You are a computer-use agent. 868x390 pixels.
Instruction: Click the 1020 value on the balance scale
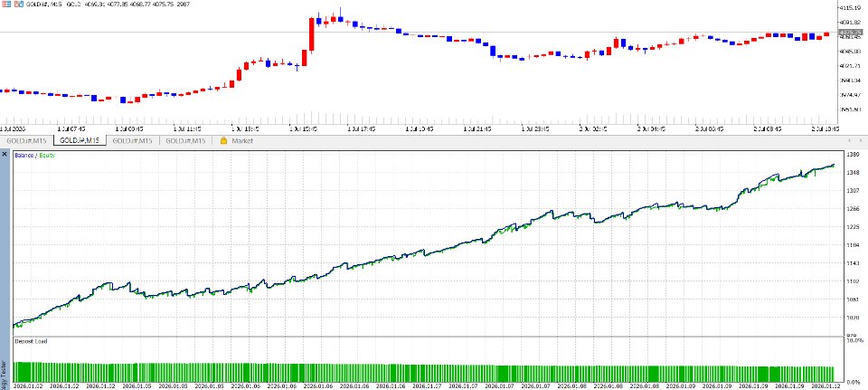pos(853,318)
